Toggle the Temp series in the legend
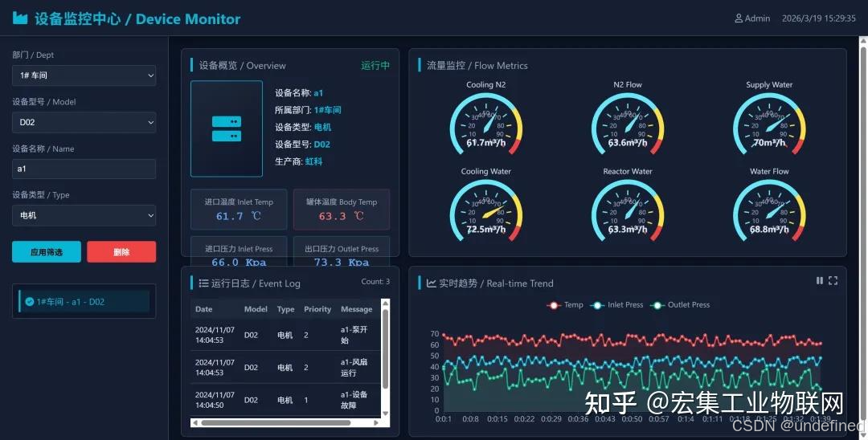This screenshot has height=440, width=868. tap(565, 304)
